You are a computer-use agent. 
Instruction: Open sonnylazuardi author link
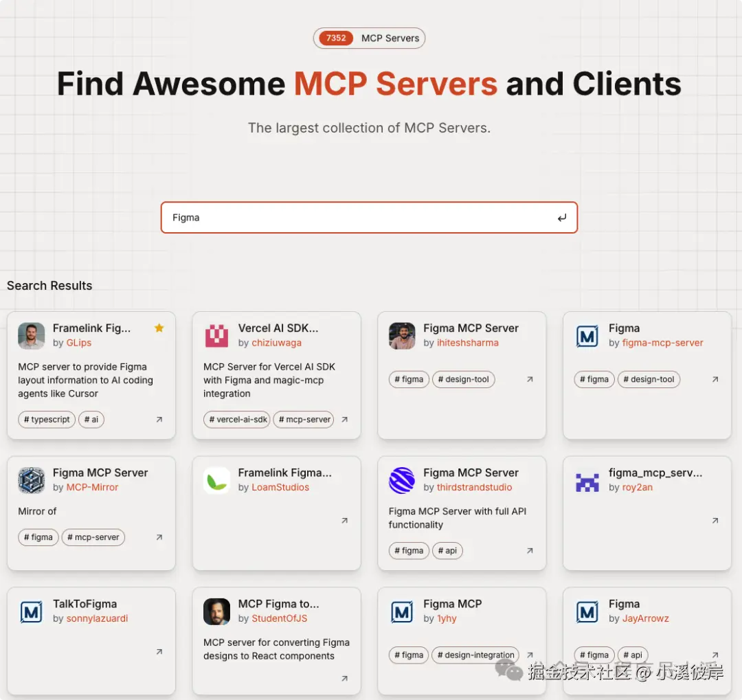(97, 618)
